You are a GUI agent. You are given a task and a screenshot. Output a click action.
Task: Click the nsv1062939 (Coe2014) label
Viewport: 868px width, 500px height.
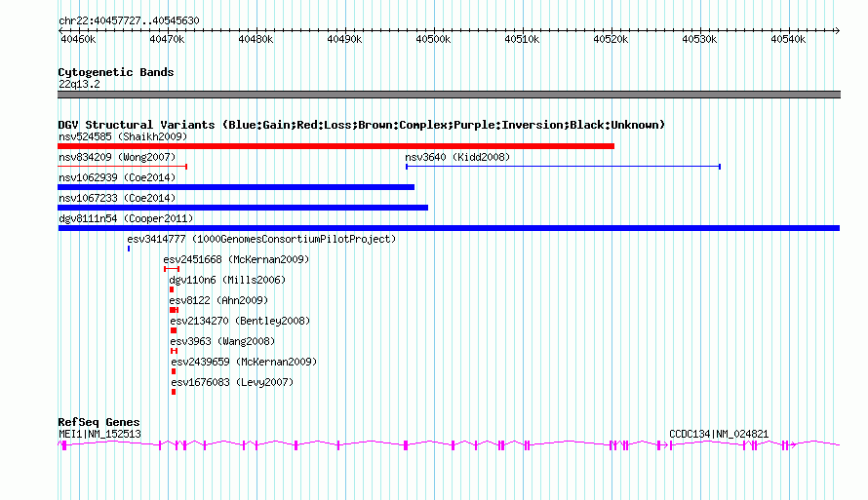pyautogui.click(x=117, y=177)
